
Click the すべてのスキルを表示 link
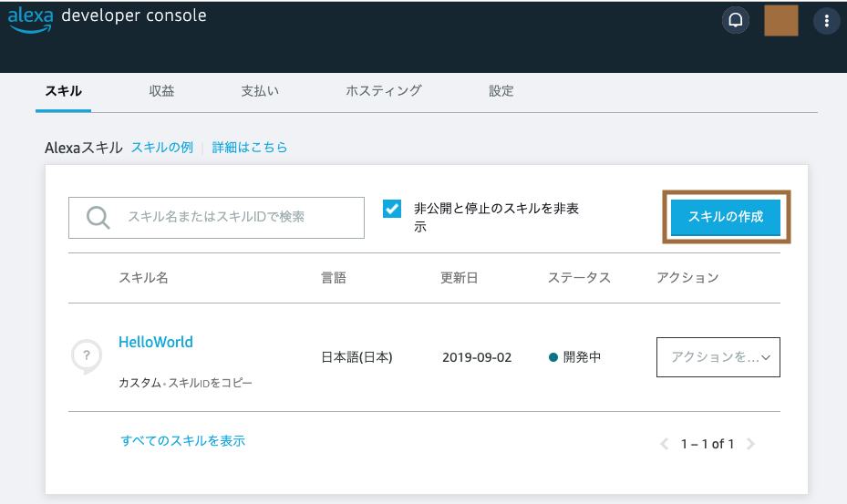tap(182, 441)
